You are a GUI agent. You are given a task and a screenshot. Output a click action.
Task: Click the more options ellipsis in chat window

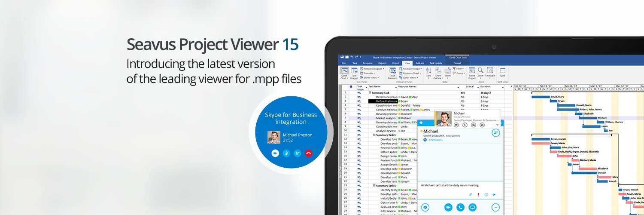pos(495,207)
